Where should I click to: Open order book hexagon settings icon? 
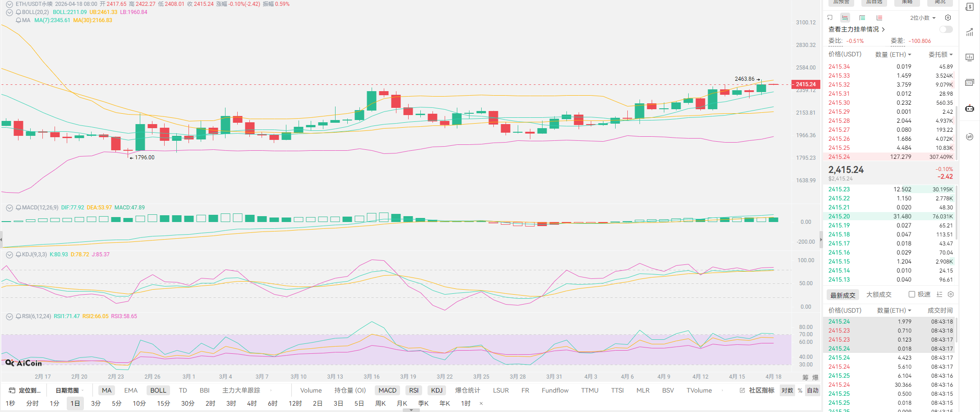click(948, 18)
